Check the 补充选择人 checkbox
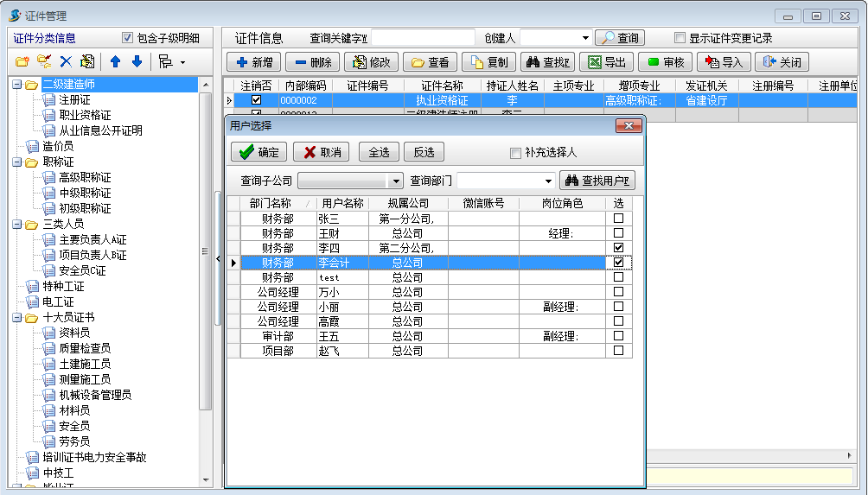 tap(515, 153)
